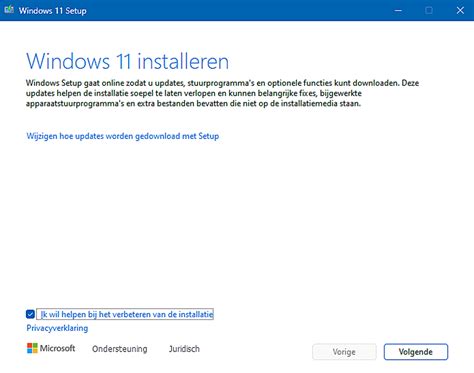
Task: Close the Windows 11 Setup window
Action: pos(460,10)
